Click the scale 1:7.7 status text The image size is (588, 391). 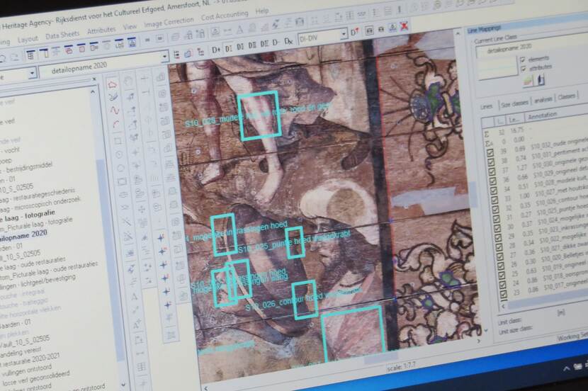pyautogui.click(x=401, y=367)
